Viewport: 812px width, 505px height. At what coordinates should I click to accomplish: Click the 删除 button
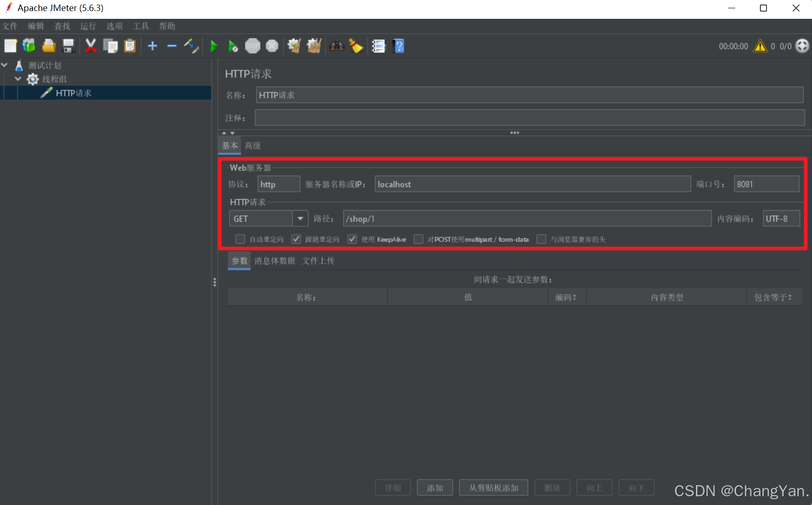(x=552, y=488)
